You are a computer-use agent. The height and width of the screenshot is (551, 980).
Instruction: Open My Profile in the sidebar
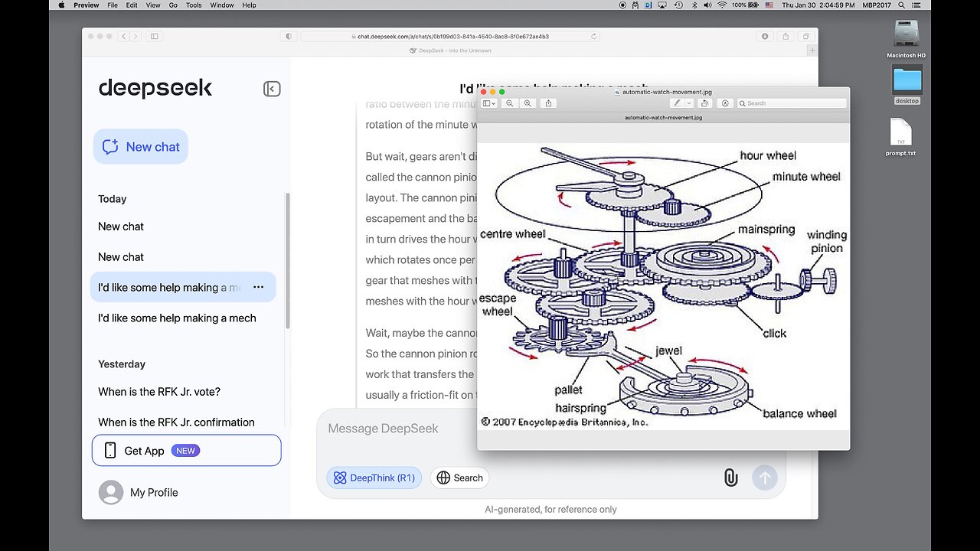coord(139,492)
